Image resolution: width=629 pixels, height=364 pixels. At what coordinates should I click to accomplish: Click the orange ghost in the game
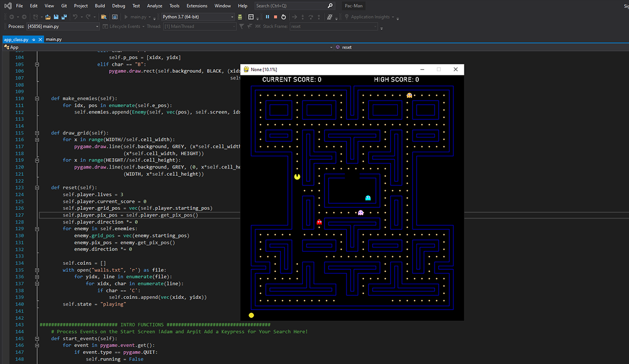[x=409, y=95]
